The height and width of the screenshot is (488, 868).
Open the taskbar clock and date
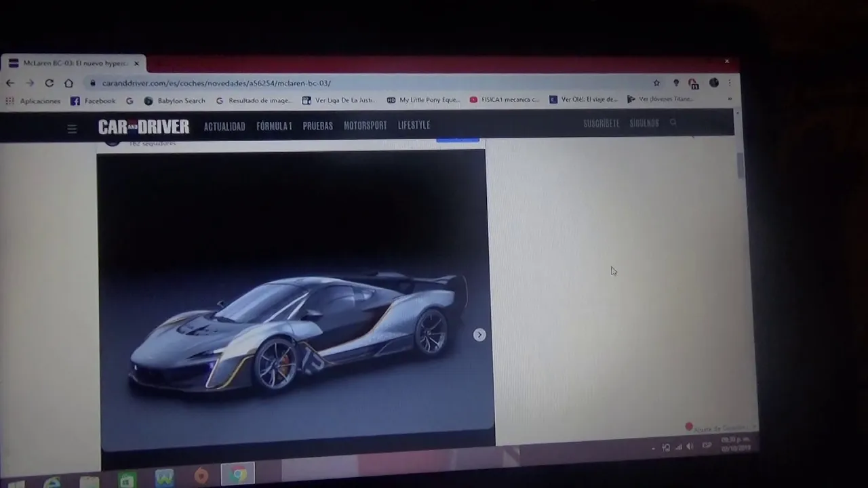pos(736,445)
